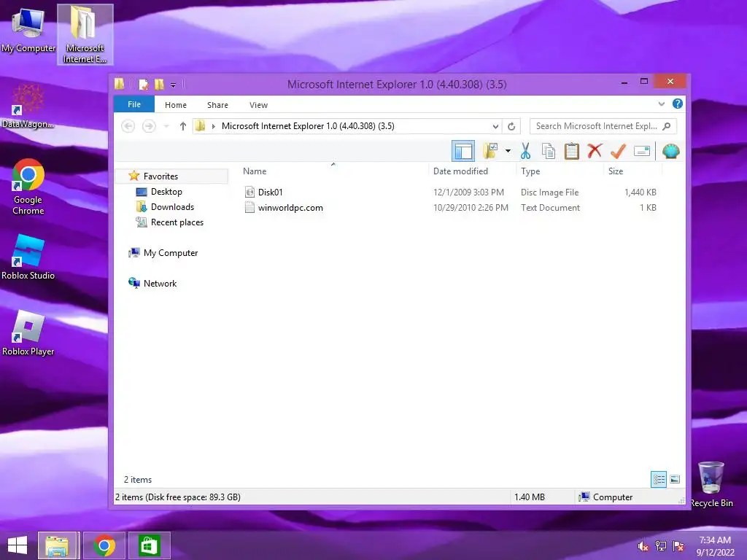Click the blue Help question mark icon
The image size is (747, 560).
pyautogui.click(x=678, y=104)
